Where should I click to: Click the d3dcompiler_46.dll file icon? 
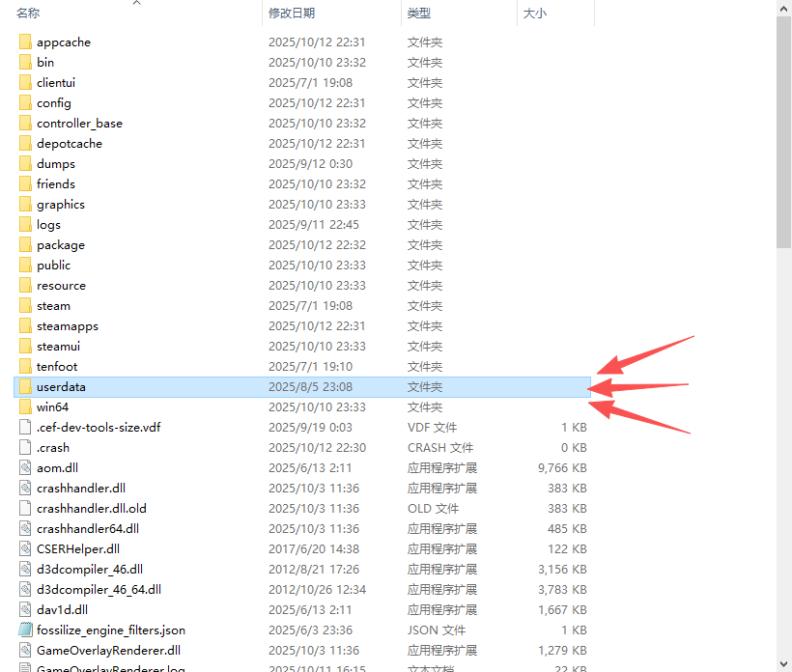[25, 569]
